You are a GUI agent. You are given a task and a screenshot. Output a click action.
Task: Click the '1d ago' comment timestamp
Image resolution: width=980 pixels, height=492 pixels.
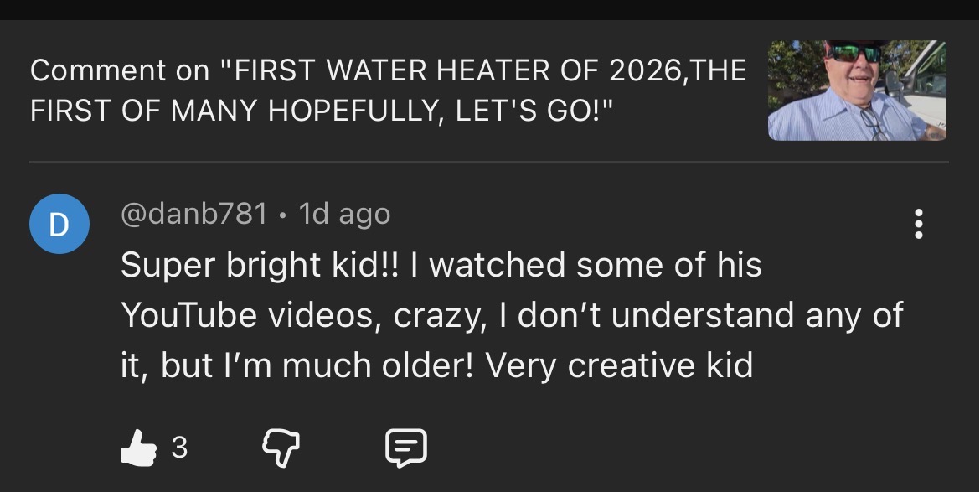tap(344, 214)
